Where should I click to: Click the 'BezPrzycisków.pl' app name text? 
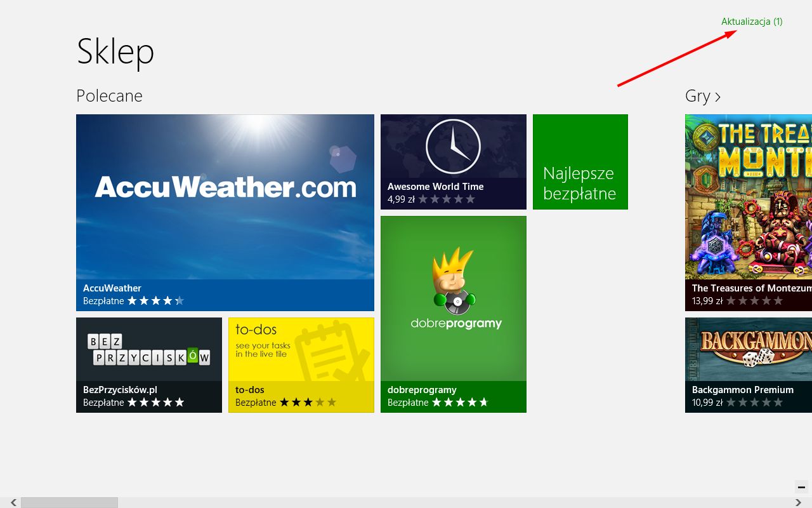(x=120, y=390)
